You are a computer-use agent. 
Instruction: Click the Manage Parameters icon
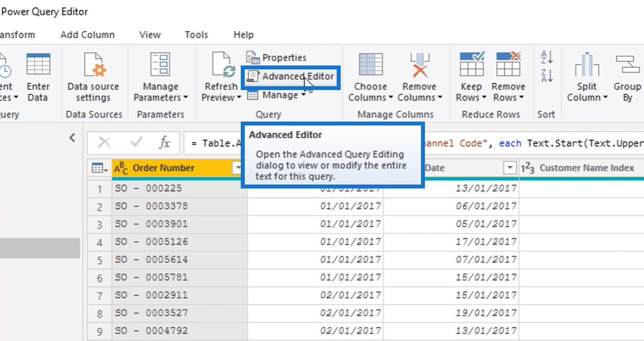click(161, 65)
